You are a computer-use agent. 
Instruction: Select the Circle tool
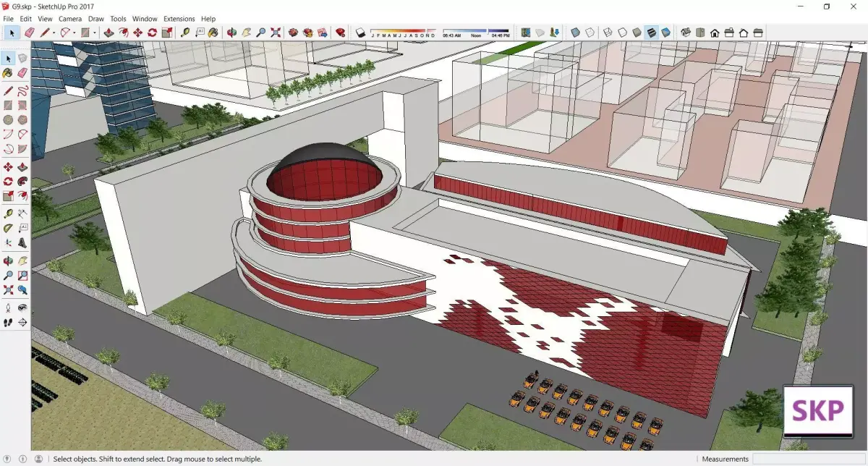(x=8, y=120)
